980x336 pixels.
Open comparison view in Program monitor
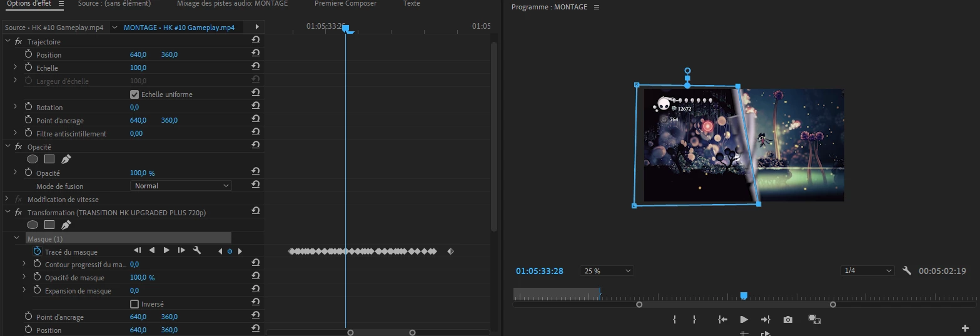[x=814, y=319]
